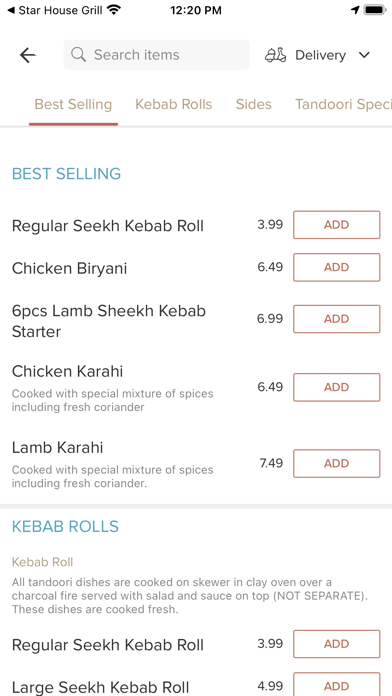392x696 pixels.
Task: Add Large Seekh Kebab Roll
Action: pos(337,684)
